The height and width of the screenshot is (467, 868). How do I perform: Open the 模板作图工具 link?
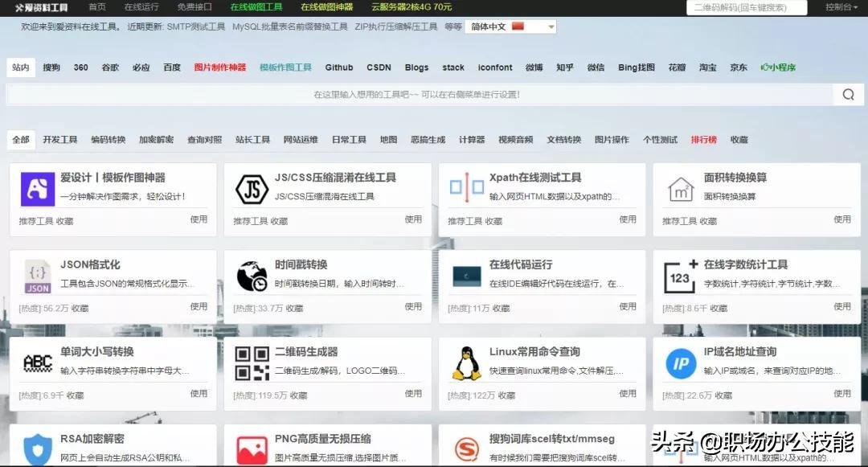point(285,67)
